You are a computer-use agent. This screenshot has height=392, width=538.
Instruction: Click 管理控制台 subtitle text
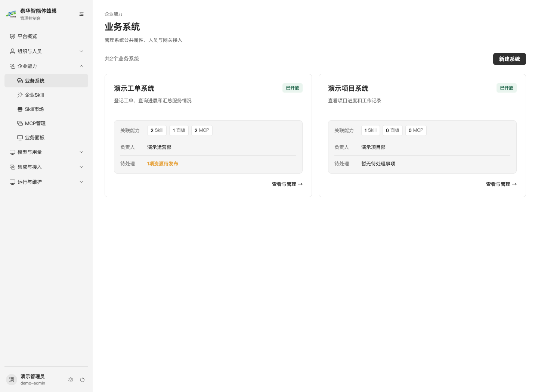coord(30,18)
